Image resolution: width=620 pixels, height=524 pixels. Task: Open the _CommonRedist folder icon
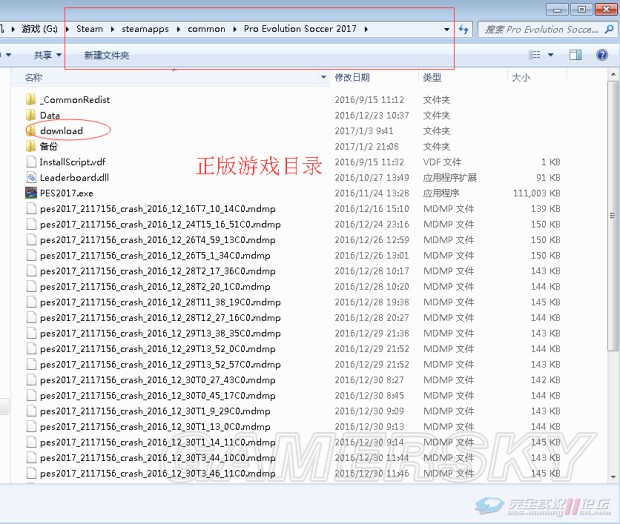click(30, 100)
